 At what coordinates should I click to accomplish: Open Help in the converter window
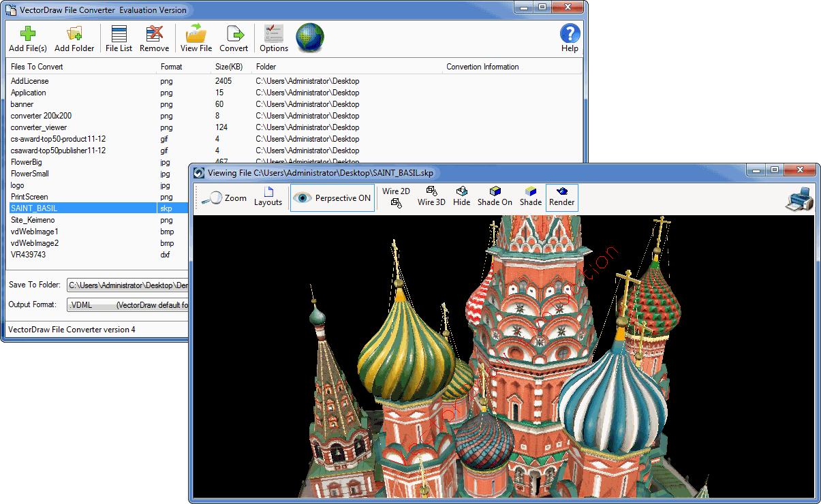click(x=570, y=38)
